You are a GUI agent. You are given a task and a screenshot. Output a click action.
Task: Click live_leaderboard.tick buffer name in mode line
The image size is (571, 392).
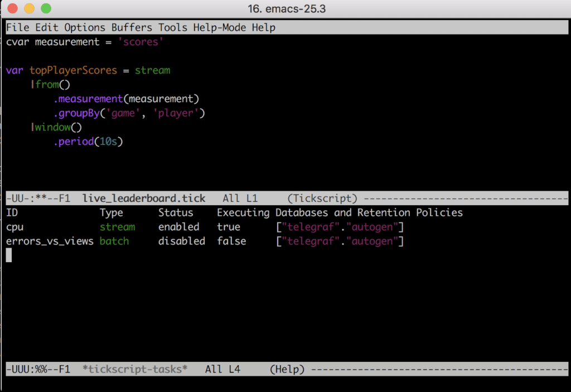click(143, 199)
